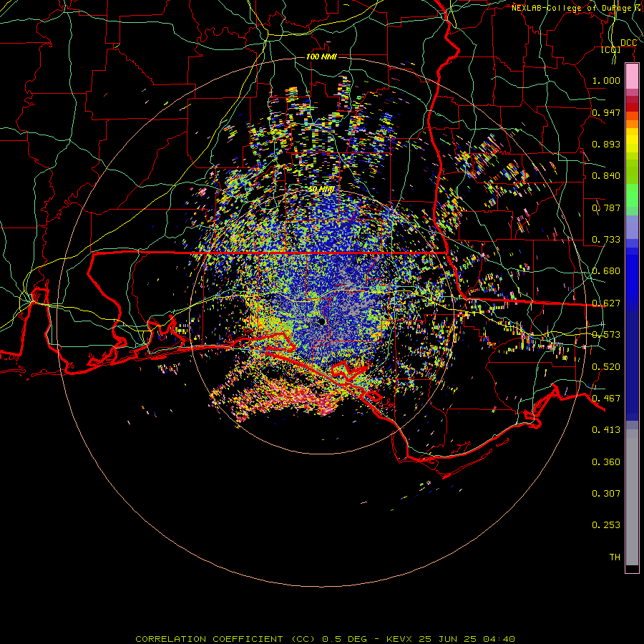Select the 0.413 scale value
Viewport: 644px width, 644px height.
click(606, 430)
